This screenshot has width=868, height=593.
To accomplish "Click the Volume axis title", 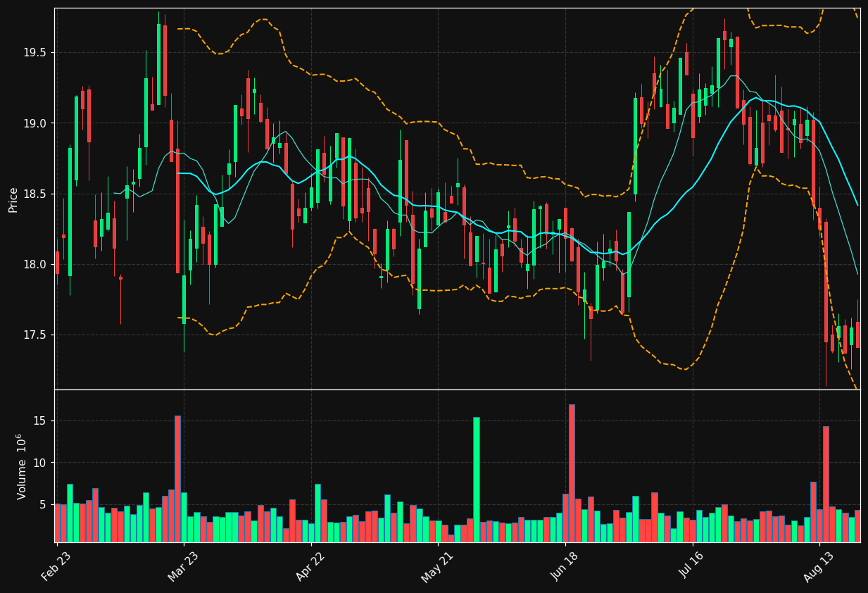I will click(x=22, y=466).
